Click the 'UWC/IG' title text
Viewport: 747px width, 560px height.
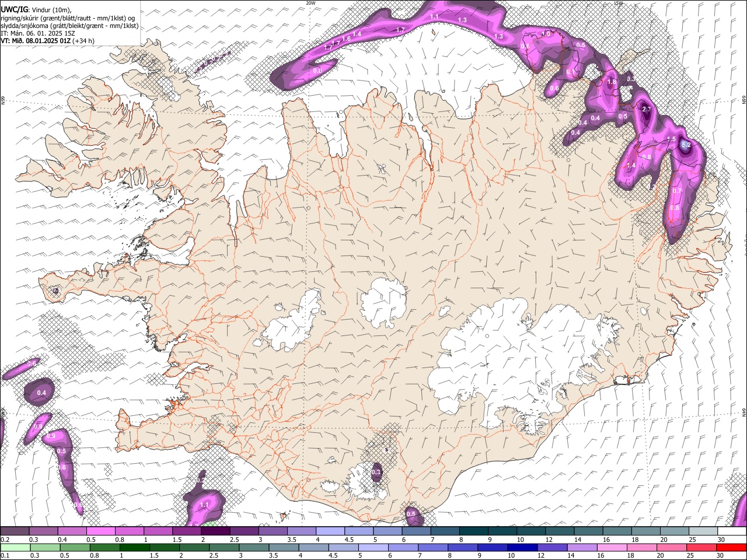point(14,10)
